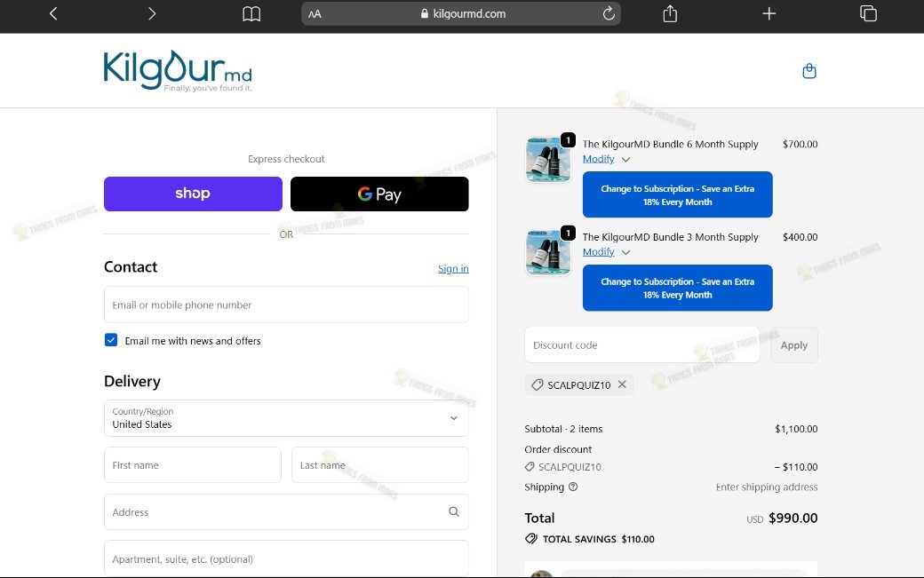Focus the Email or mobile phone number field
Viewport: 924px width, 578px height.
pos(286,305)
